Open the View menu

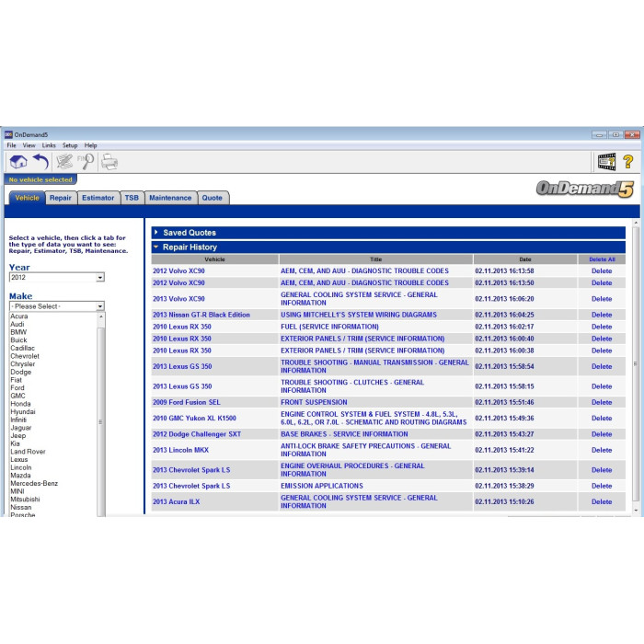(29, 145)
